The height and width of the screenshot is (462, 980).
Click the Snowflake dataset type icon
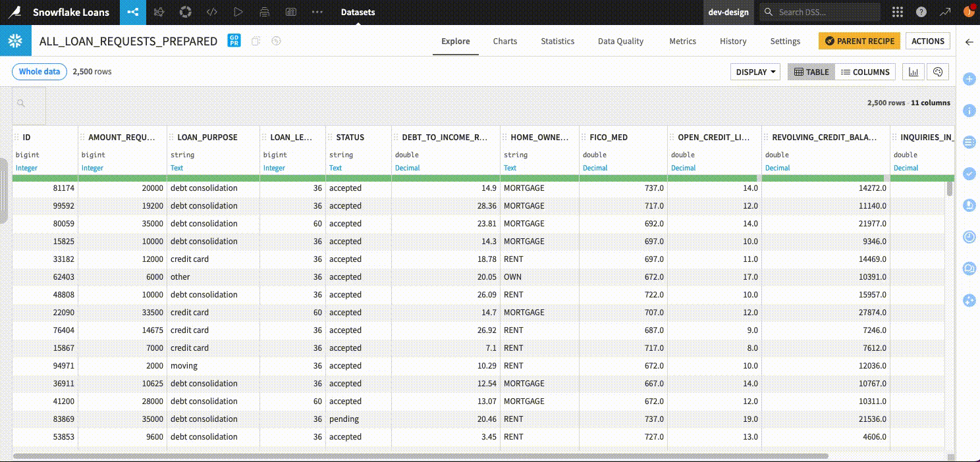(14, 41)
